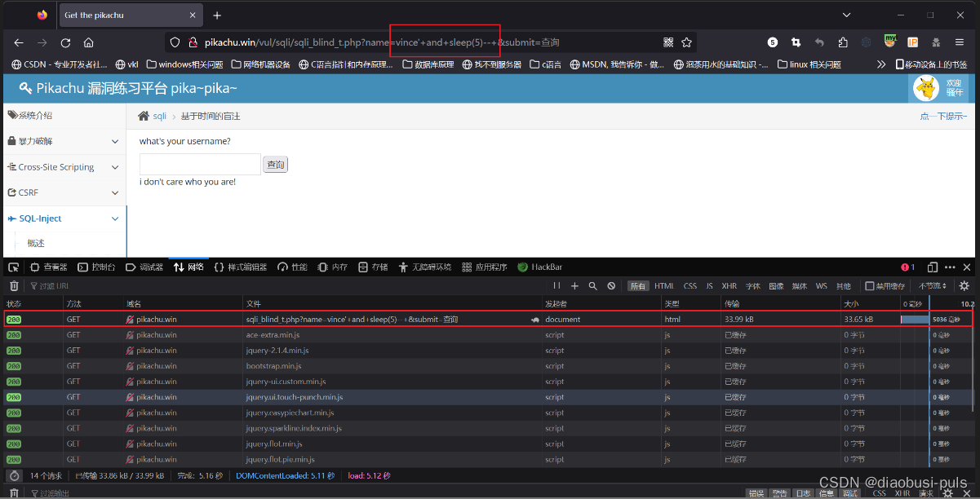Clear network log with trash icon
Viewport: 980px width, 499px height.
(14, 286)
